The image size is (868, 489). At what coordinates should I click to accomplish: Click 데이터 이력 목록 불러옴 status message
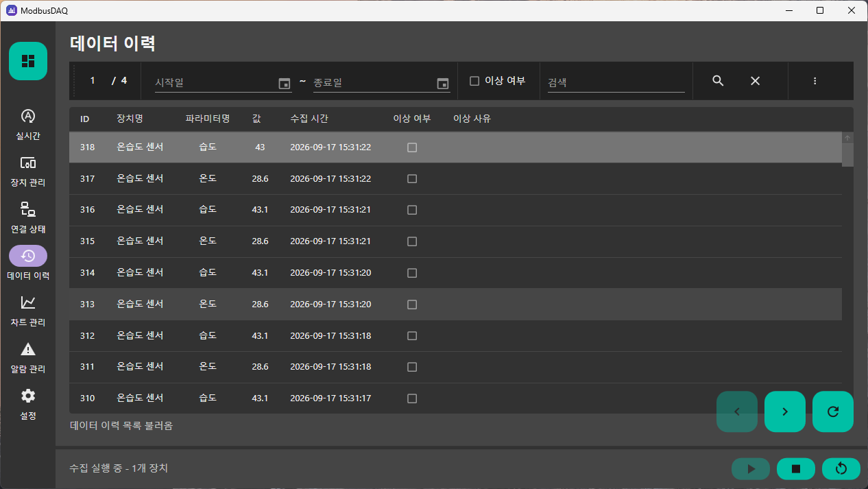pos(121,426)
